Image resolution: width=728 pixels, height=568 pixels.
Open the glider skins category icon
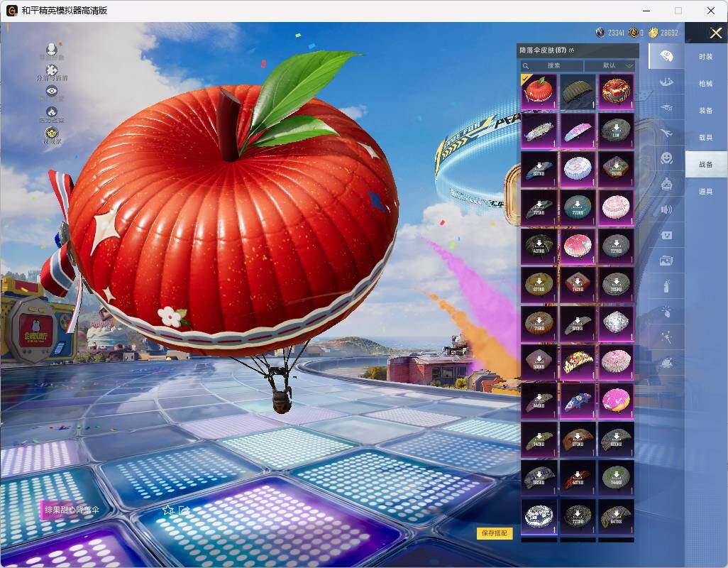tap(666, 82)
